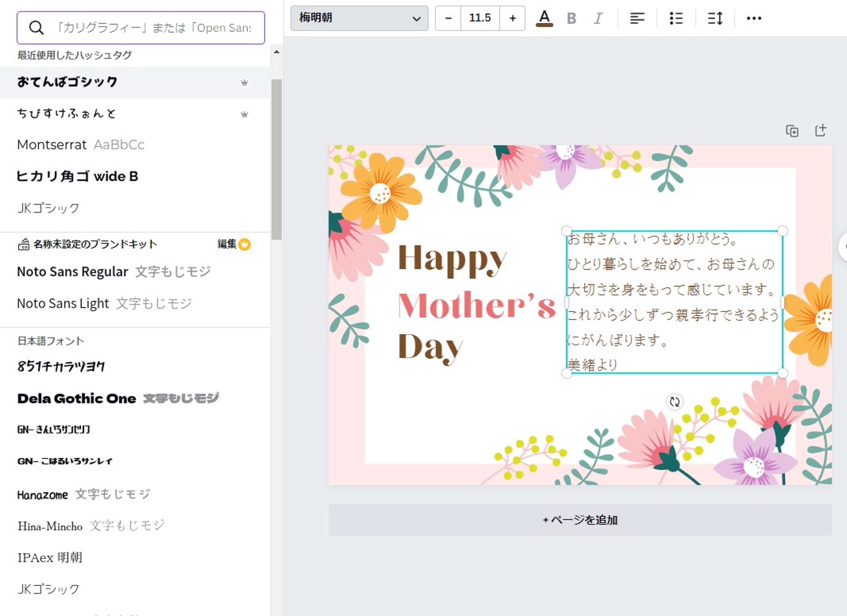Open the more options (three dots) menu
Image resolution: width=847 pixels, height=616 pixels.
coord(754,18)
